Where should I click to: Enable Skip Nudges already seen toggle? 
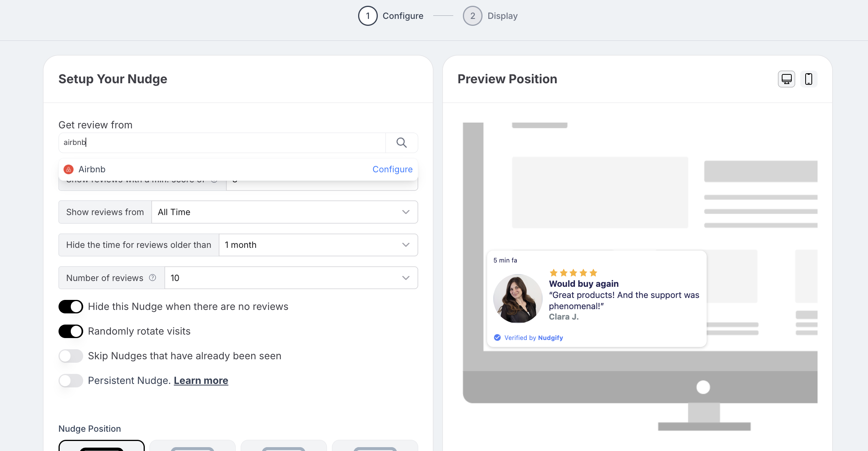coord(71,356)
